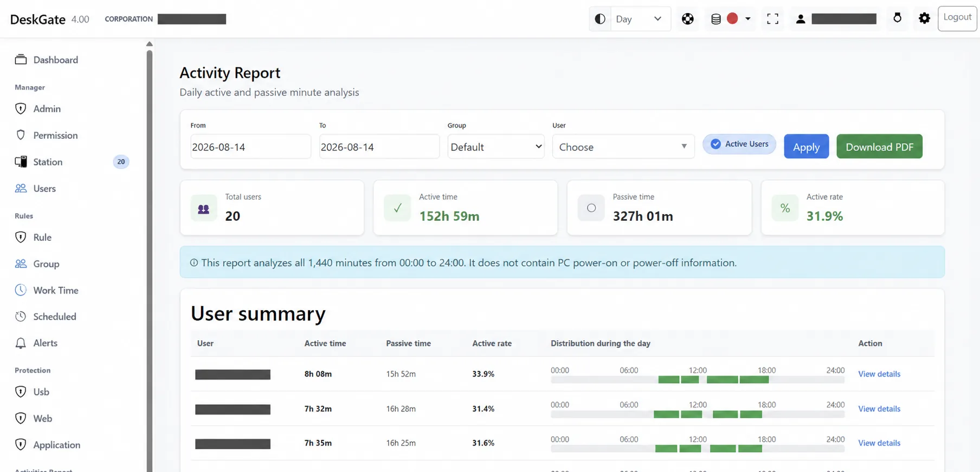This screenshot has height=472, width=980.
Task: Open the Dashboard sidebar icon
Action: pyautogui.click(x=21, y=60)
